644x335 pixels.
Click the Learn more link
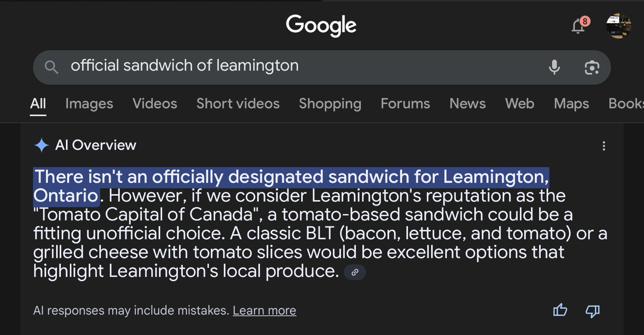click(265, 310)
